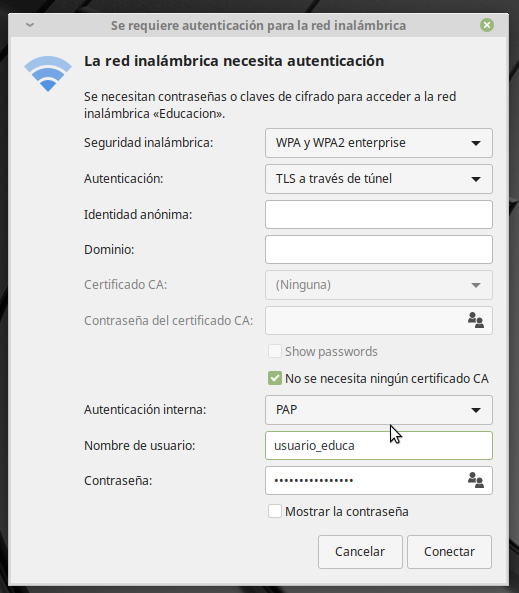Uncheck No se necesita ningún certificado CA
Screen dimensions: 519x593
(x=275, y=378)
